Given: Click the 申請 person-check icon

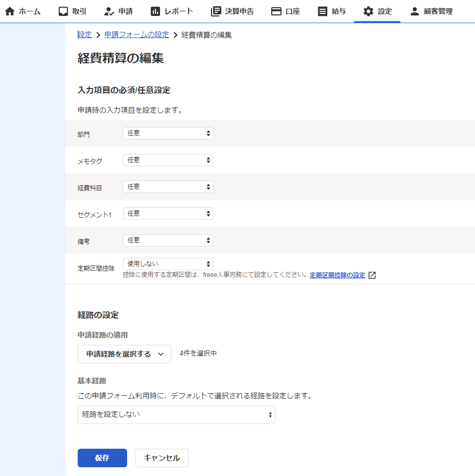Looking at the screenshot, I should (109, 11).
